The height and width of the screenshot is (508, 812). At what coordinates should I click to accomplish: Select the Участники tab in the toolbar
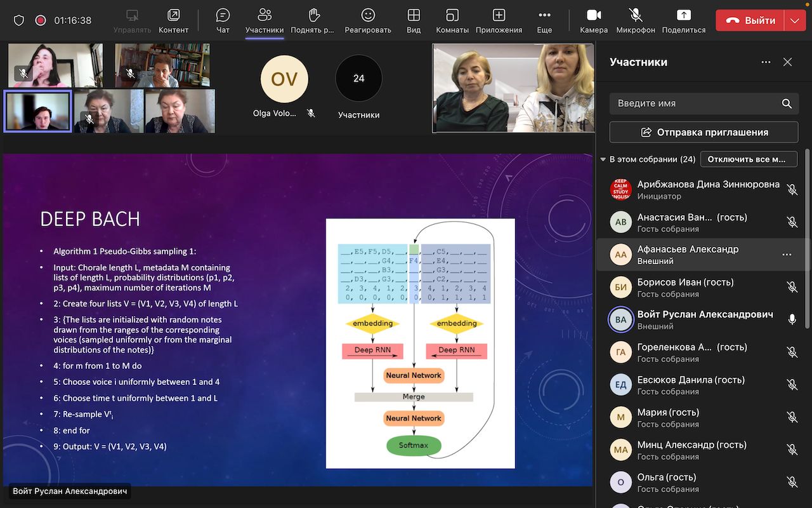click(x=265, y=15)
